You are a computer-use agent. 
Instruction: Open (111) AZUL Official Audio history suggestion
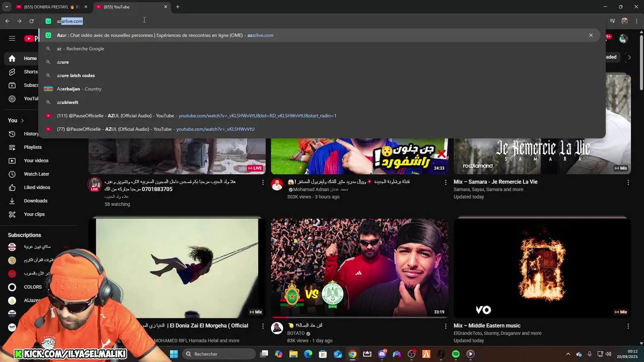pos(322,116)
